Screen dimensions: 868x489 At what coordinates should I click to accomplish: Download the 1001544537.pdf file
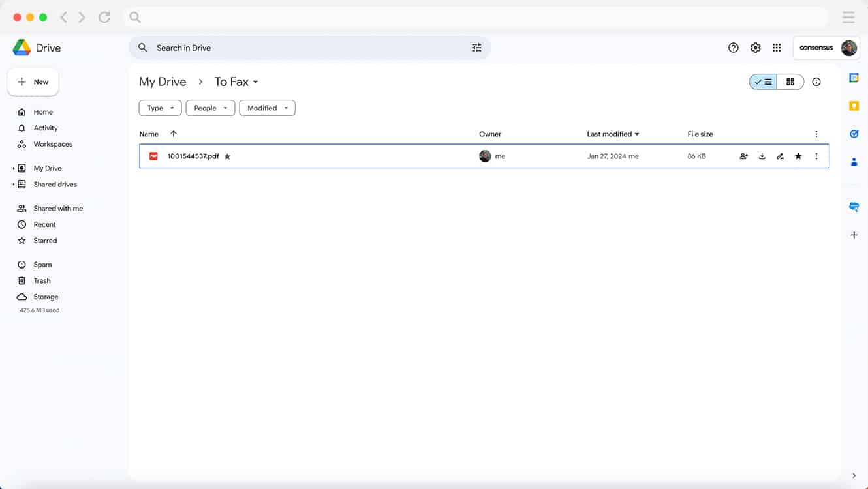762,156
